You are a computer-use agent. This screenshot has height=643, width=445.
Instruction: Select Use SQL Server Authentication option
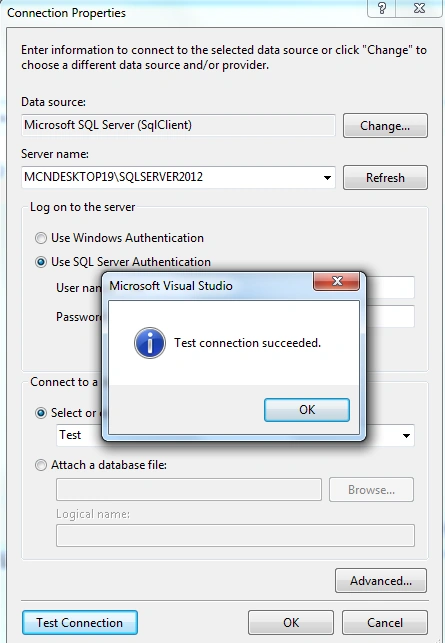point(41,262)
